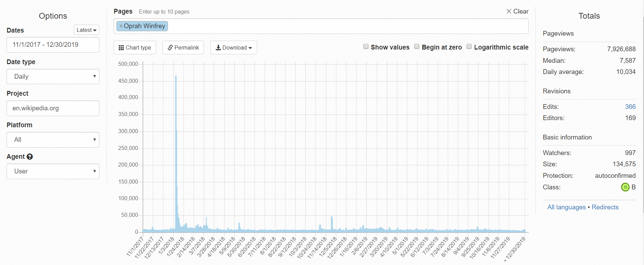Click the autoconfirmed protection value

point(615,176)
